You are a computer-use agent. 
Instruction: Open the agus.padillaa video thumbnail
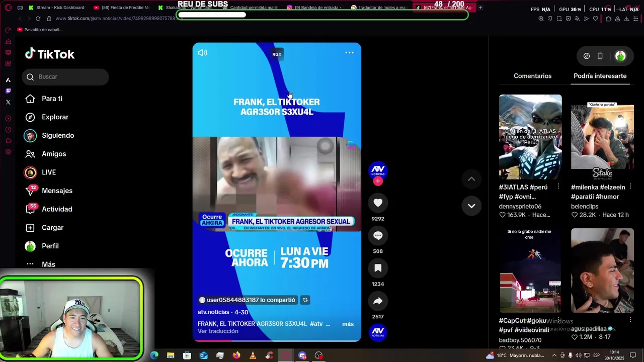(x=602, y=270)
